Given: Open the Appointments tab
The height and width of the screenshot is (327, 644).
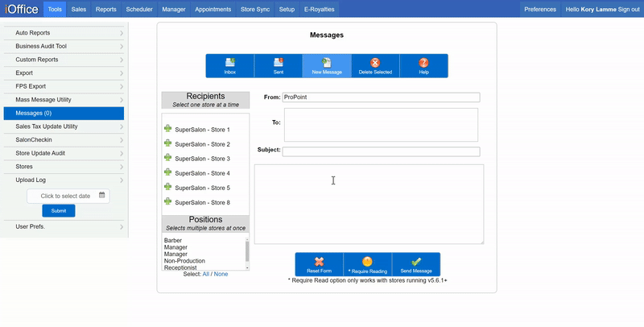Looking at the screenshot, I should [213, 10].
